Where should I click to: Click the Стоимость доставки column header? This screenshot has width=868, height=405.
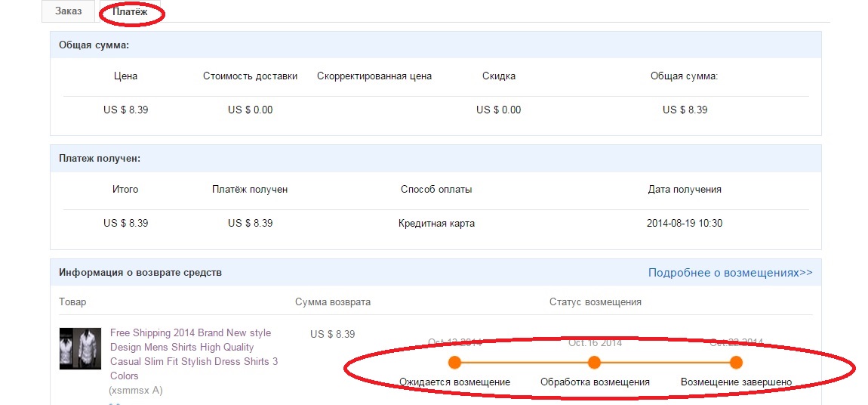tap(250, 76)
